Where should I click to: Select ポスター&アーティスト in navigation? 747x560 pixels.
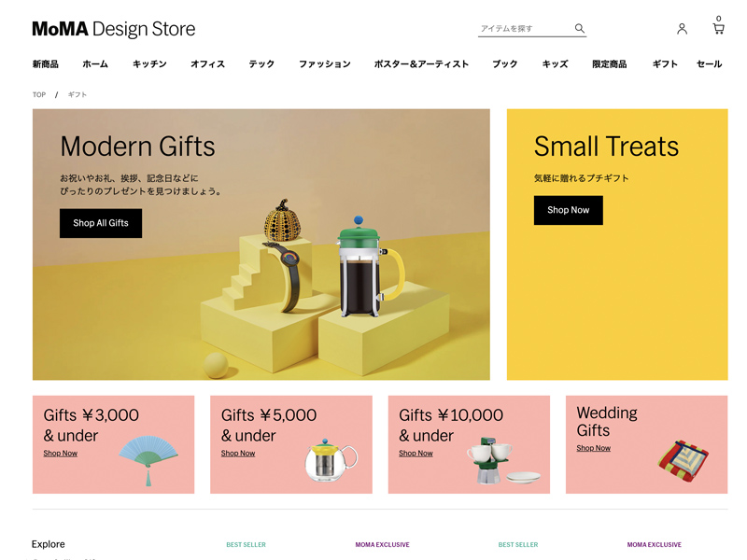[x=421, y=63]
